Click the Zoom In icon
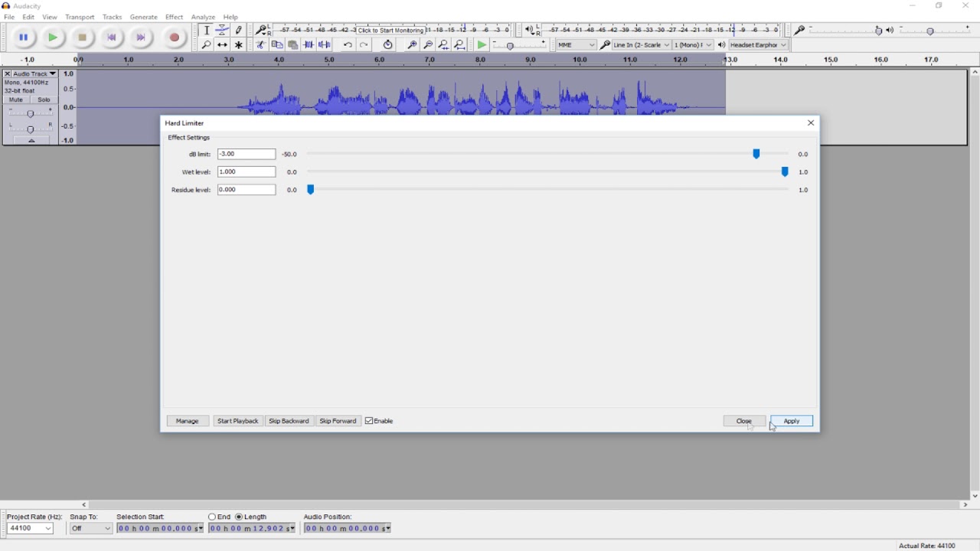The height and width of the screenshot is (551, 980). point(412,45)
